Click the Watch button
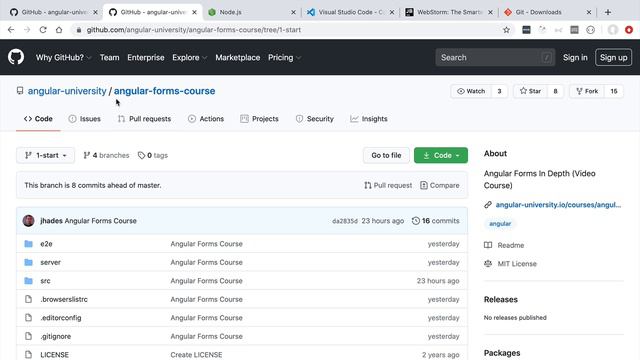Viewport: 640px width, 360px height. [x=471, y=91]
